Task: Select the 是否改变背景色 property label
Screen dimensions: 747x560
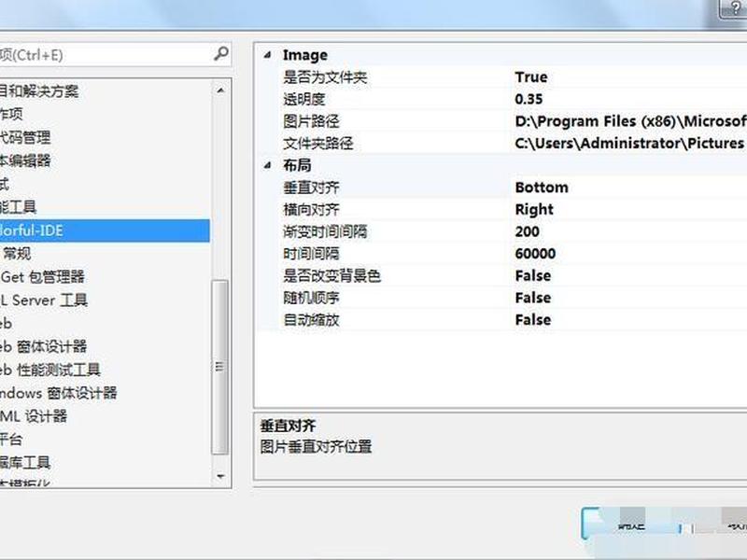Action: (x=332, y=275)
